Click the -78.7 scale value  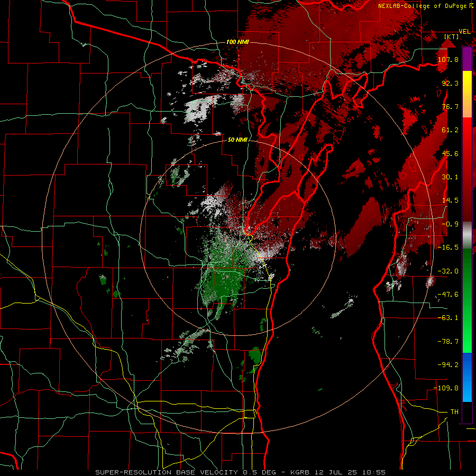(x=448, y=342)
